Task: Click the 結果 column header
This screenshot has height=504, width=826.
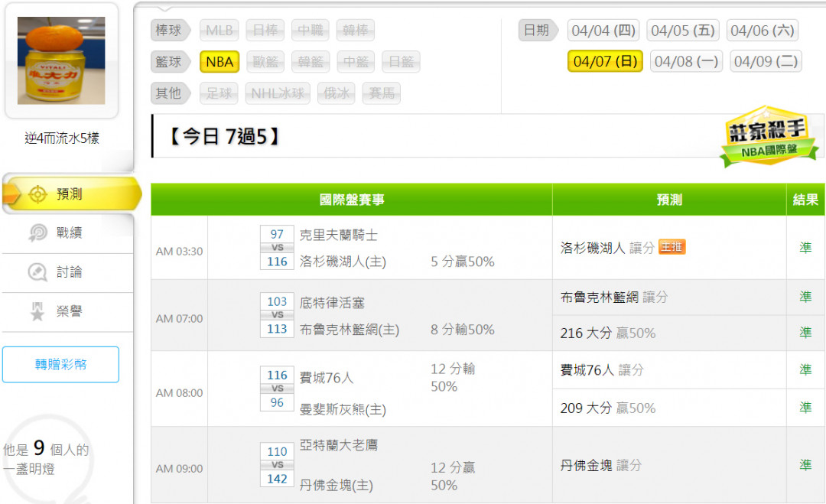Action: [x=805, y=200]
